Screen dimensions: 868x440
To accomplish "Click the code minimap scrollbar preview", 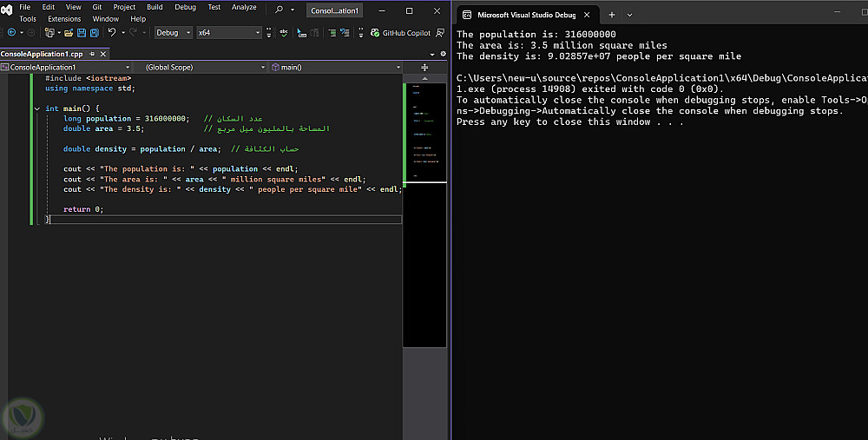I will pos(424,130).
